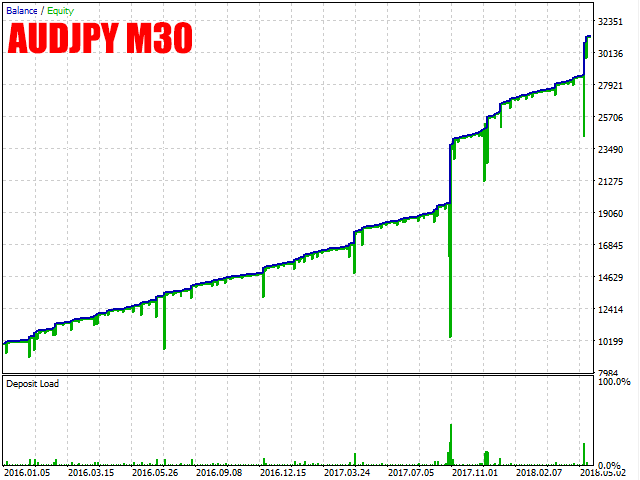Click the 10199 value on price axis

coord(612,342)
